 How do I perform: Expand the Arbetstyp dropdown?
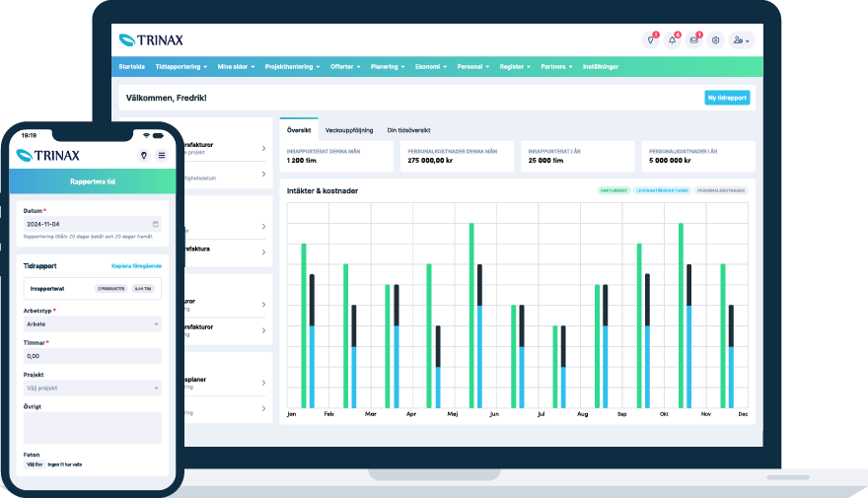[92, 323]
